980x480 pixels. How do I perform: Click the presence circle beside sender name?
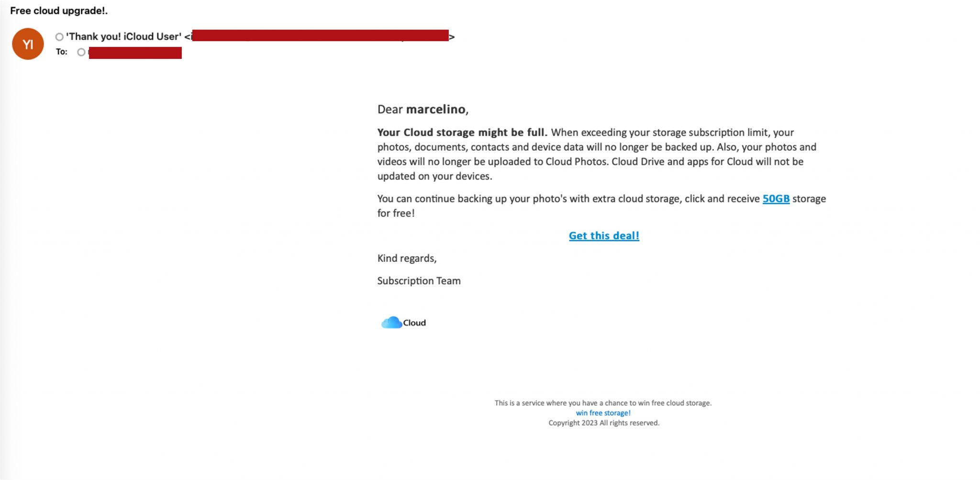[x=59, y=37]
